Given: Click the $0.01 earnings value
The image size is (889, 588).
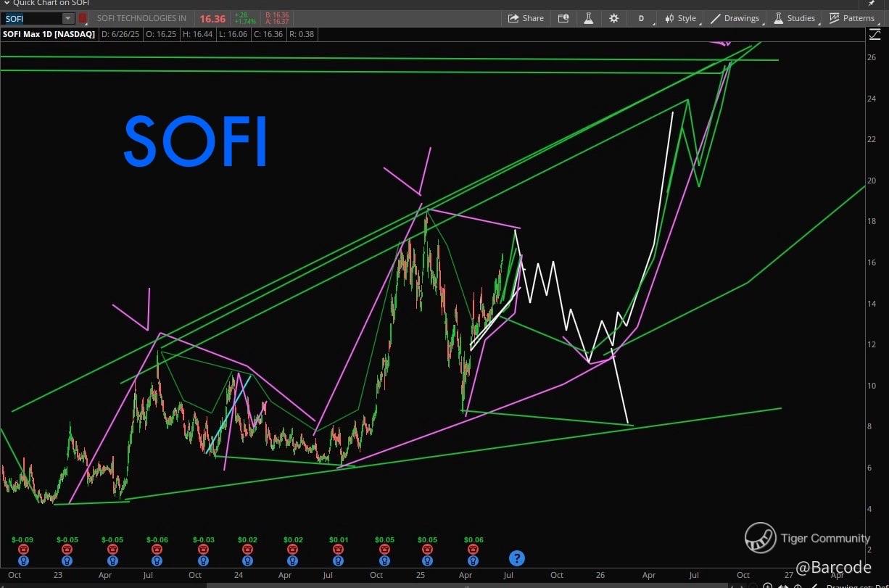Looking at the screenshot, I should 337,540.
